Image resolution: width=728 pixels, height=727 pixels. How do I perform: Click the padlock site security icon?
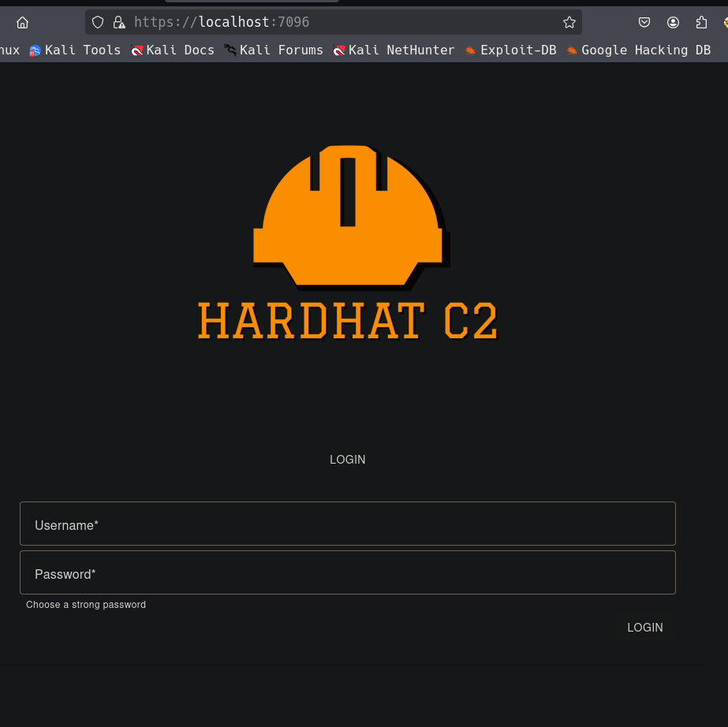118,22
